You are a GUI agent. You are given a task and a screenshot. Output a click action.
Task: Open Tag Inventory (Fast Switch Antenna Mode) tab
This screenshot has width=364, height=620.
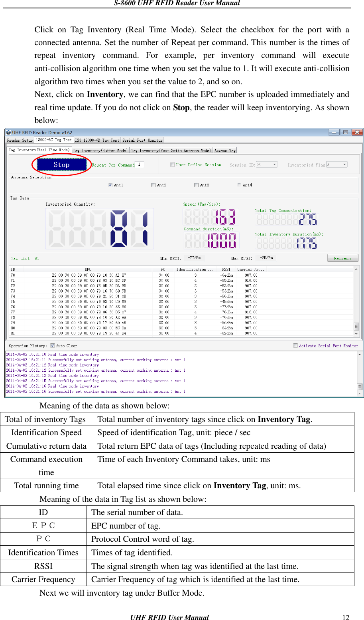point(171,151)
